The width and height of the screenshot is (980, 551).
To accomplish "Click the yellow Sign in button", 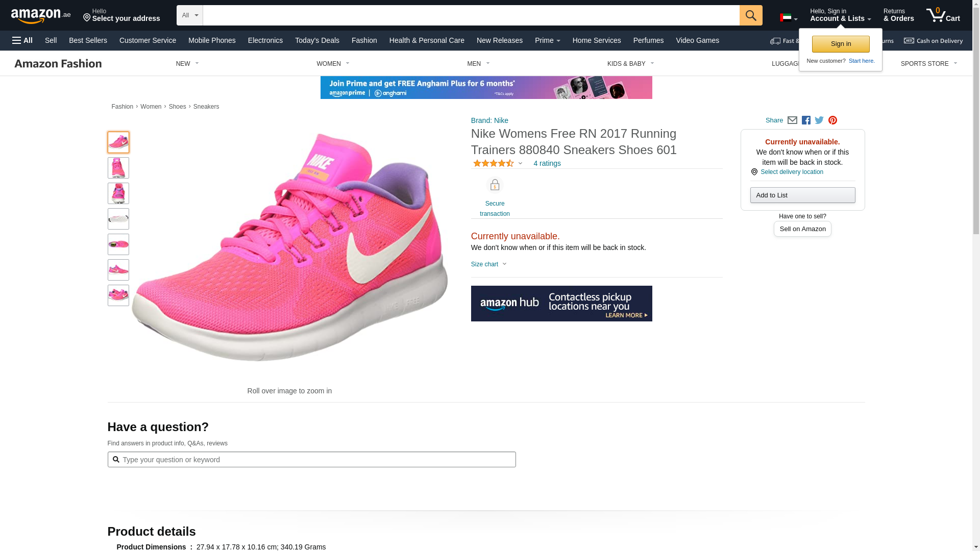I will pyautogui.click(x=840, y=44).
